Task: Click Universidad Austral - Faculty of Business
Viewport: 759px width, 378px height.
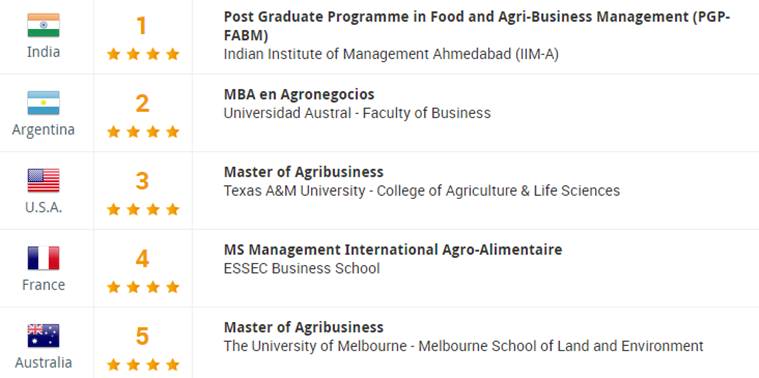Action: click(357, 113)
